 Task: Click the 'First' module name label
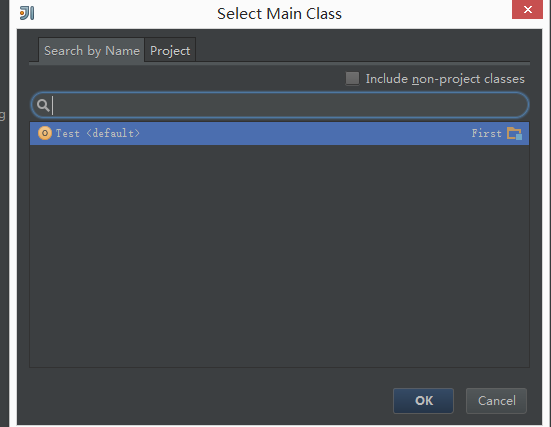[x=486, y=134]
